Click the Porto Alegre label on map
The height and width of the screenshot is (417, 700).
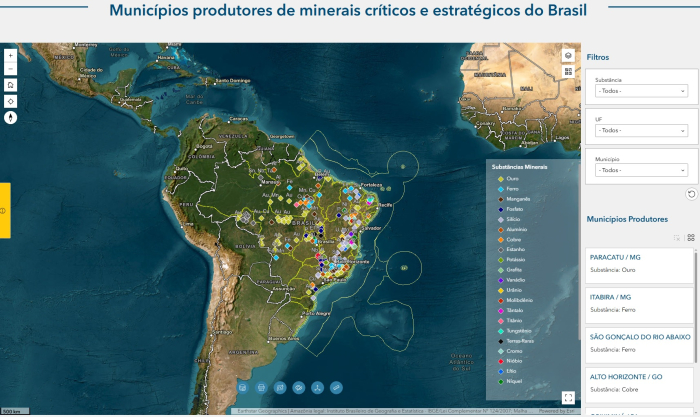pos(317,313)
